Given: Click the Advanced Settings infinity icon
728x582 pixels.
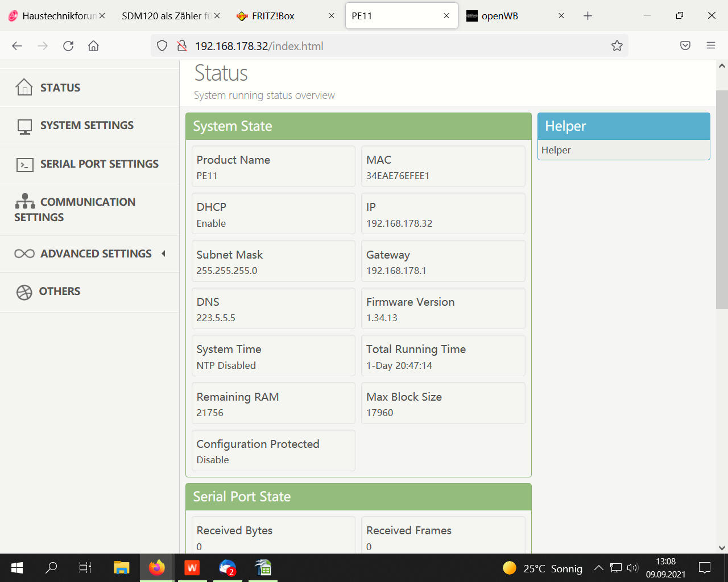Looking at the screenshot, I should [24, 253].
